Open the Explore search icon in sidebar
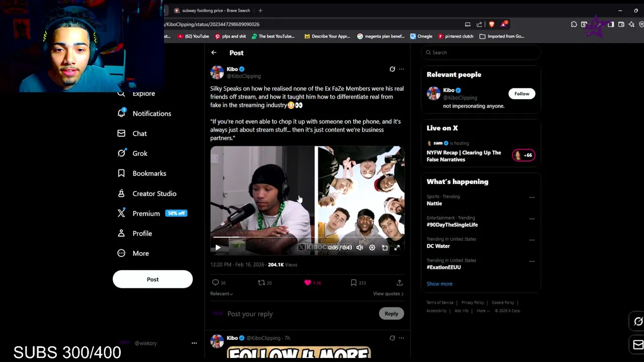 [x=121, y=94]
